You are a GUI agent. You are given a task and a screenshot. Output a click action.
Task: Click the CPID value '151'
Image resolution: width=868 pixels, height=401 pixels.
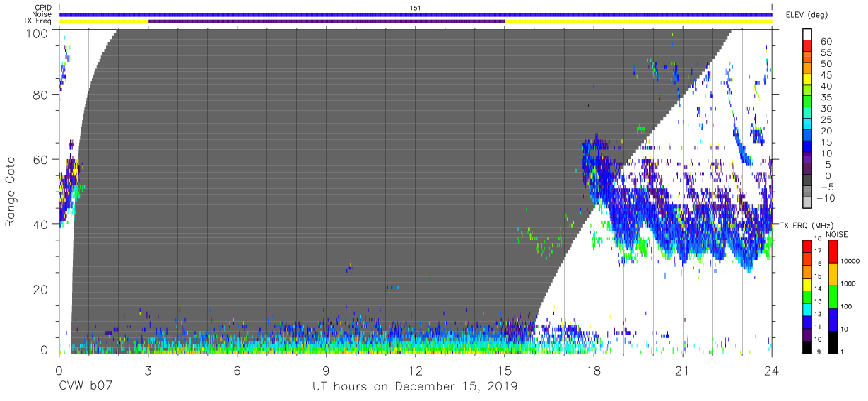point(416,8)
